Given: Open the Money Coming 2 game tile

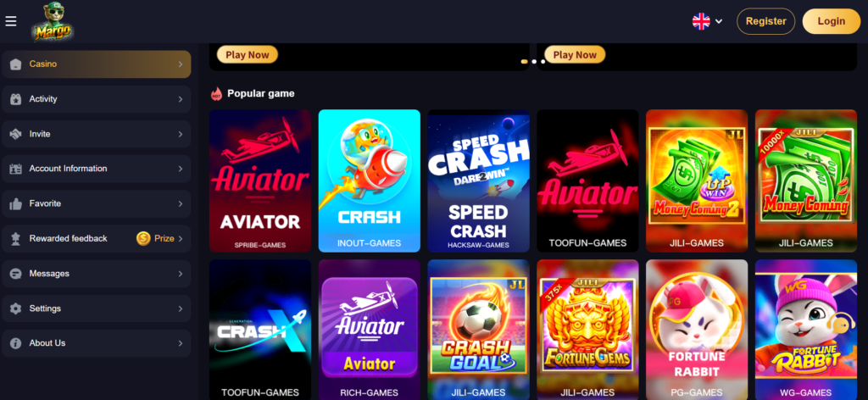Looking at the screenshot, I should tap(697, 181).
